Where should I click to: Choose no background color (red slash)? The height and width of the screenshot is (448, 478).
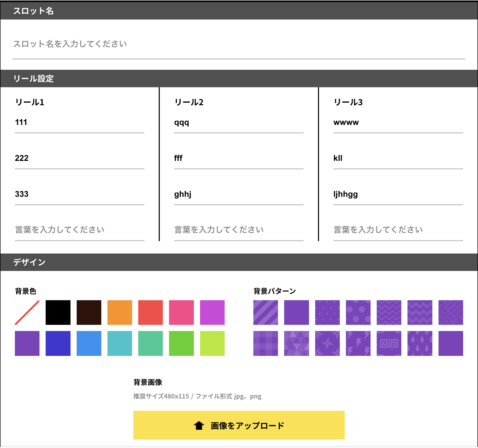27,313
